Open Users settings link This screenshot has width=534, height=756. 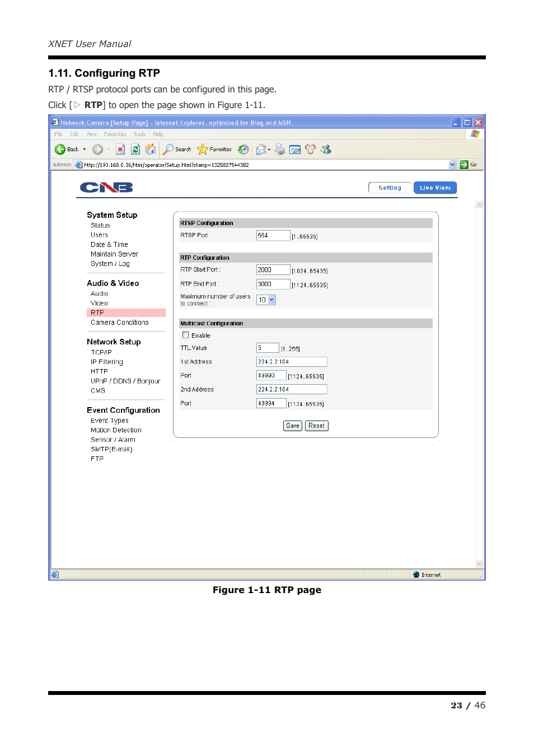tap(99, 235)
